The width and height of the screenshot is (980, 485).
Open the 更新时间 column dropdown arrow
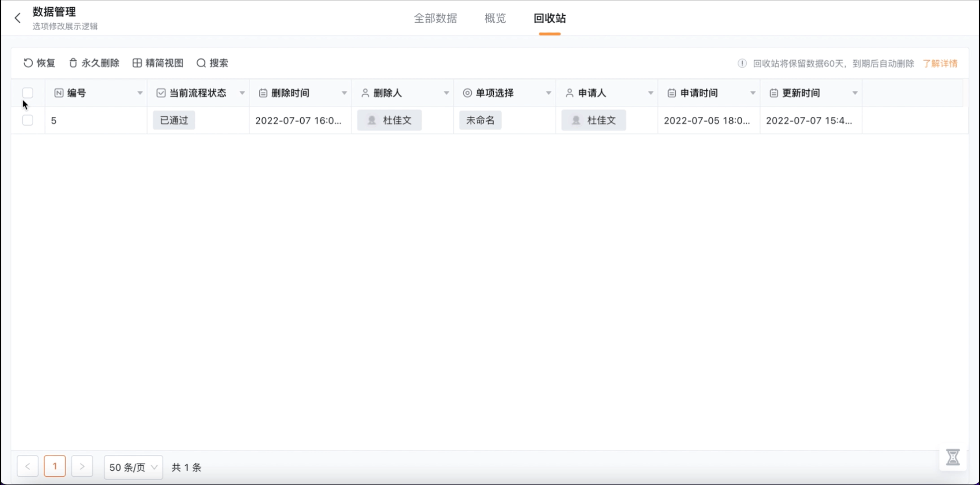click(855, 93)
